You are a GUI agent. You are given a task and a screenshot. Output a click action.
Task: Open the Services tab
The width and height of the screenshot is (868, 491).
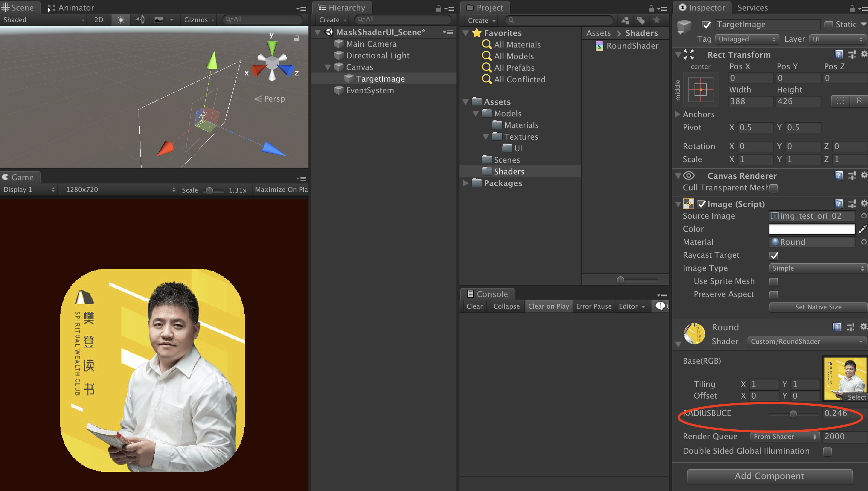[x=752, y=8]
